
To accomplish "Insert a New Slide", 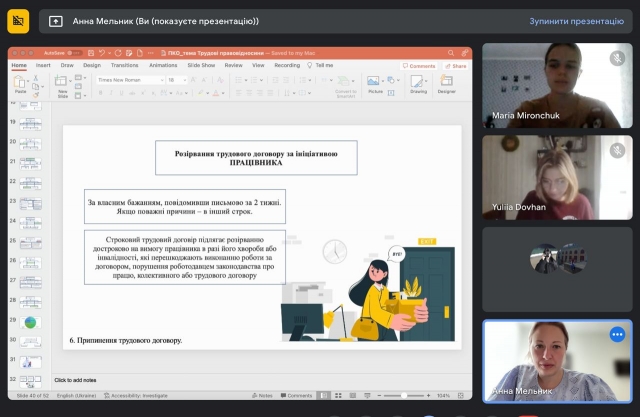I will pyautogui.click(x=61, y=86).
